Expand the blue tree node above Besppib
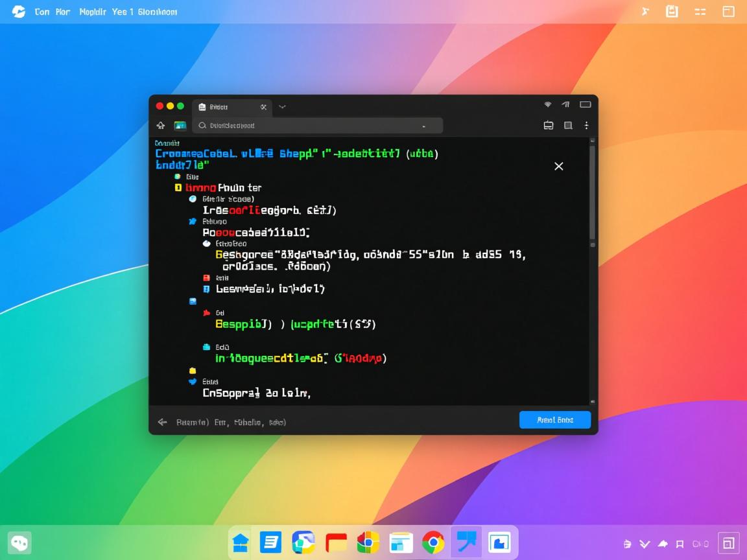747x560 pixels. click(x=192, y=301)
